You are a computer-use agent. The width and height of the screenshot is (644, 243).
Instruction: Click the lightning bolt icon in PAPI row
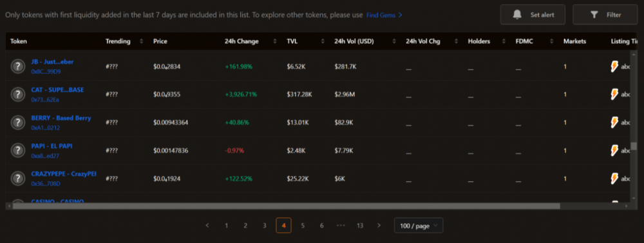tap(614, 150)
